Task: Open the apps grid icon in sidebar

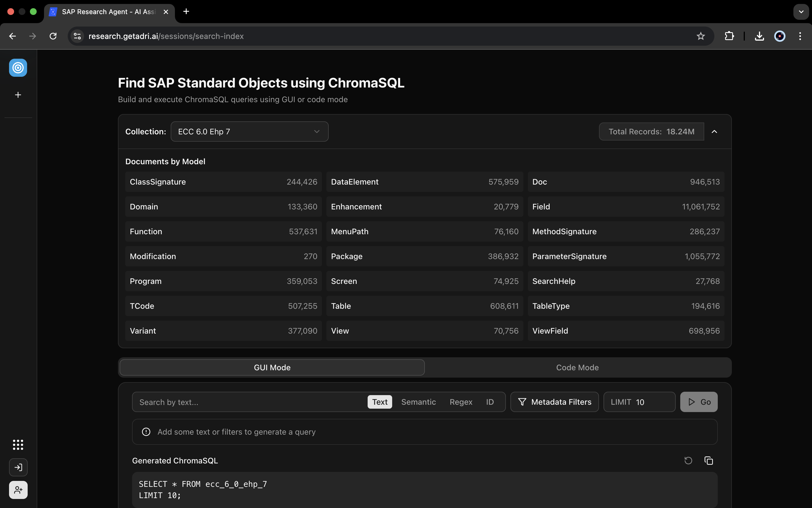Action: (x=17, y=444)
